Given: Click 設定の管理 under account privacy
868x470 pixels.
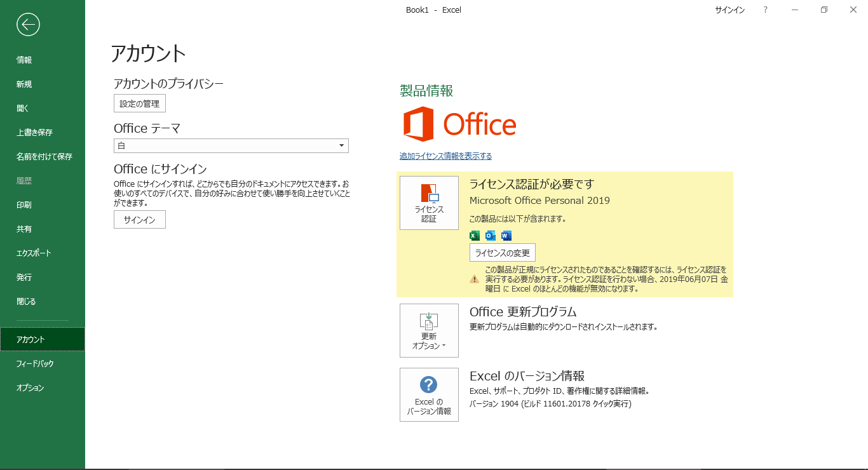Looking at the screenshot, I should click(140, 104).
